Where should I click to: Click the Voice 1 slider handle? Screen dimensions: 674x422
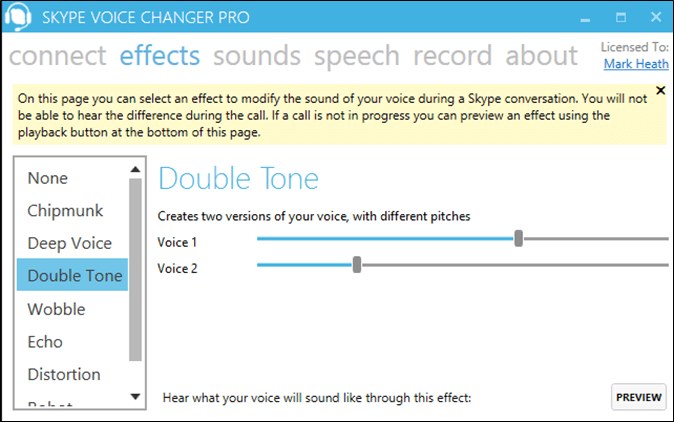[x=518, y=238]
